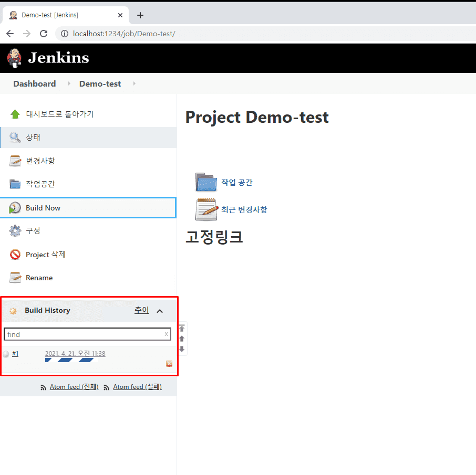Cancel build #1 with the red X icon

[x=169, y=364]
